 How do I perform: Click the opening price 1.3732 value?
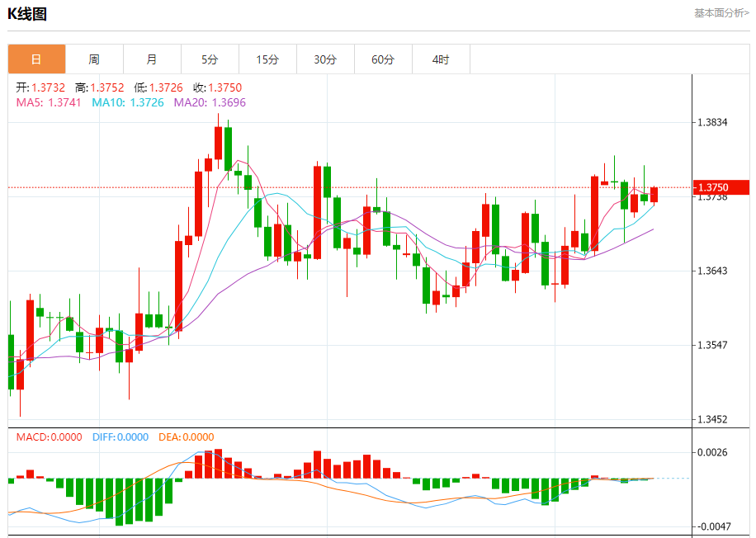48,87
